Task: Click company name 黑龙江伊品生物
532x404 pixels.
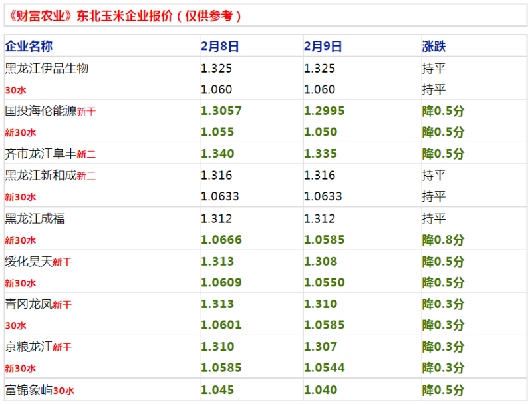Action: coord(47,68)
